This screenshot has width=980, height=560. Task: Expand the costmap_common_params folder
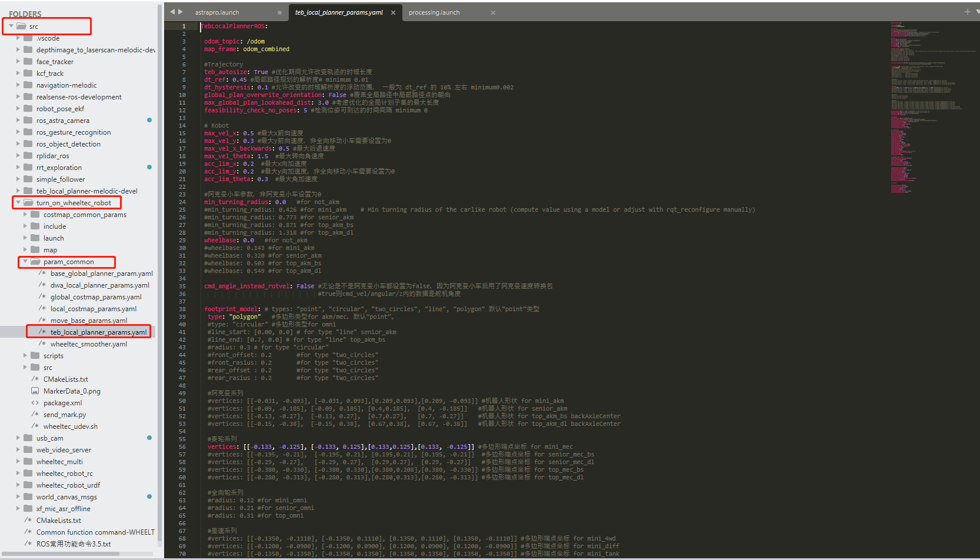coord(25,215)
